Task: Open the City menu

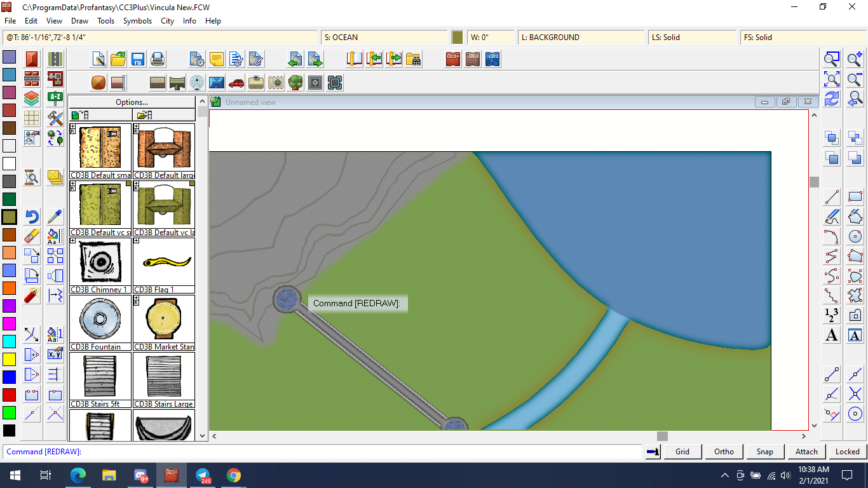Action: click(167, 21)
